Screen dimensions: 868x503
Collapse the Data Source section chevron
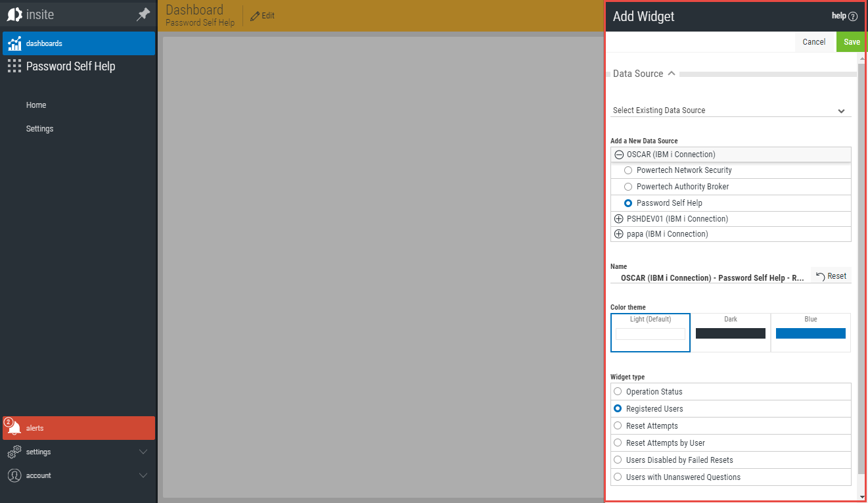[671, 74]
